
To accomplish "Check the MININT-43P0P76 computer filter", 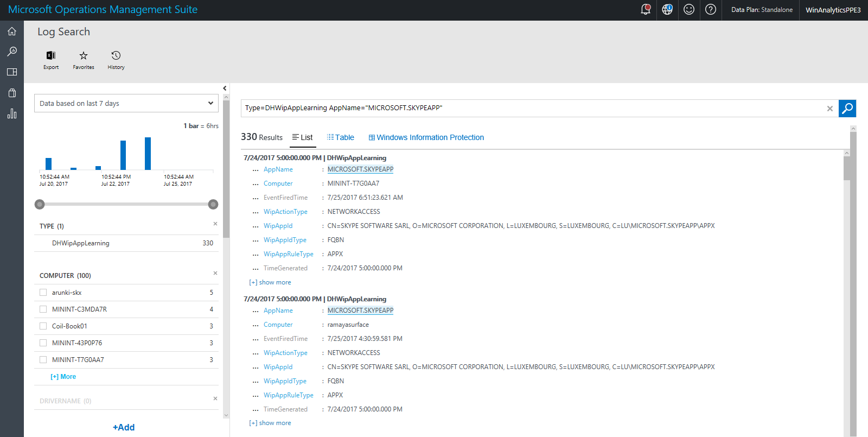I will tap(43, 343).
